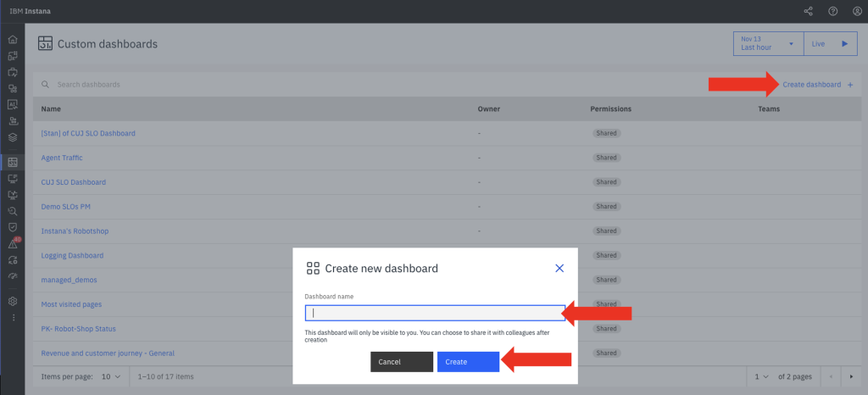Open the managed_demos dashboard
This screenshot has height=395, width=868.
point(70,280)
